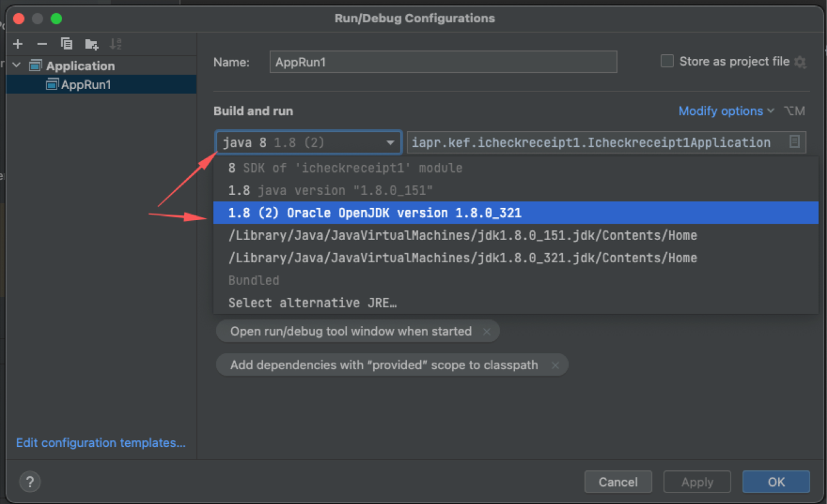Open the help question mark
This screenshot has height=504, width=827.
point(29,481)
